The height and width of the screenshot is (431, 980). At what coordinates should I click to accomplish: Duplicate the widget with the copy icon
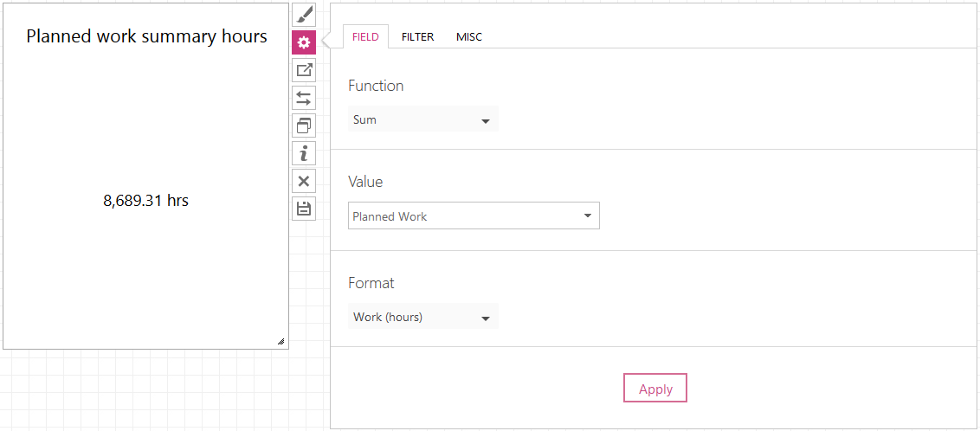coord(304,125)
